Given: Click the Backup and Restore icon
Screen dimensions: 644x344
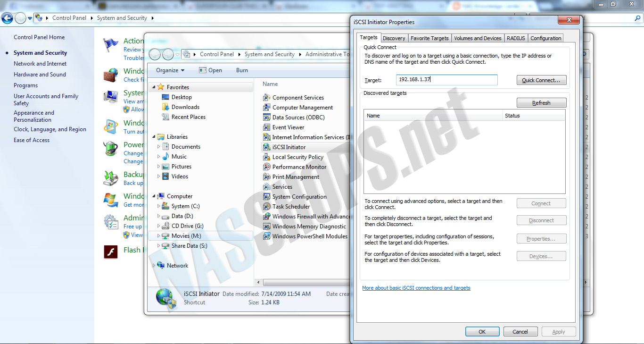Looking at the screenshot, I should [111, 178].
